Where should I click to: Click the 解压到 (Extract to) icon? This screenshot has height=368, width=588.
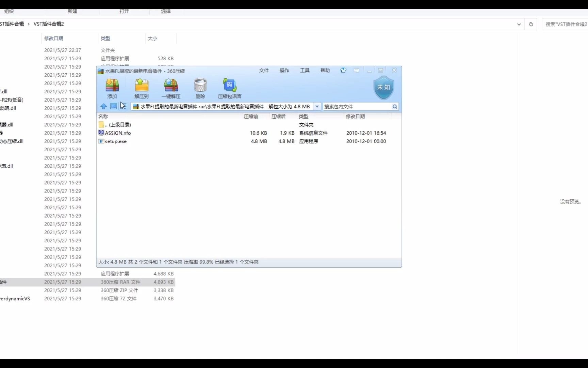click(142, 88)
